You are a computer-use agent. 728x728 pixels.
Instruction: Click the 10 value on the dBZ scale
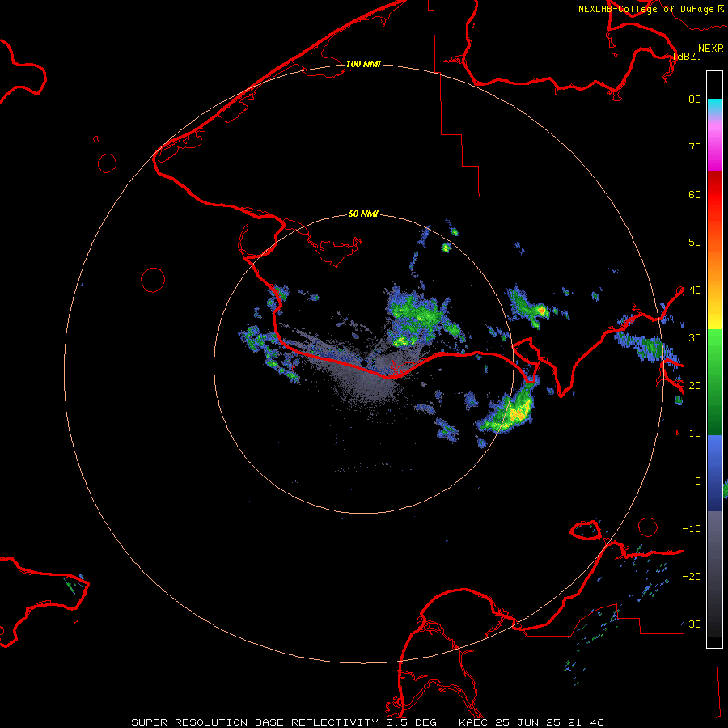point(695,434)
